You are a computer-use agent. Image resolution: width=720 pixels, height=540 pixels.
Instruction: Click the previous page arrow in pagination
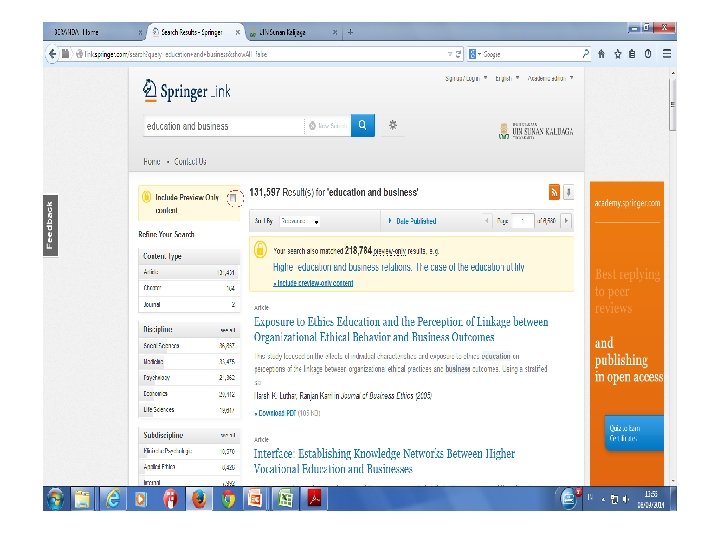coord(486,221)
